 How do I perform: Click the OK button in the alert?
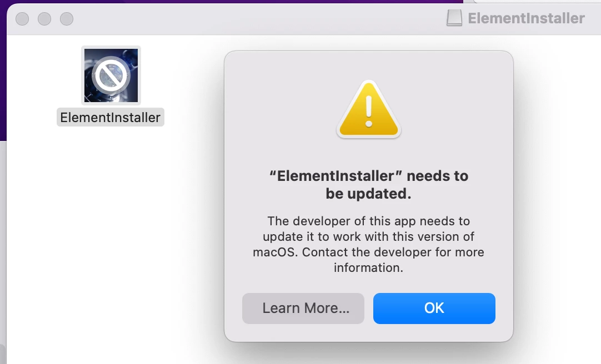(x=434, y=308)
